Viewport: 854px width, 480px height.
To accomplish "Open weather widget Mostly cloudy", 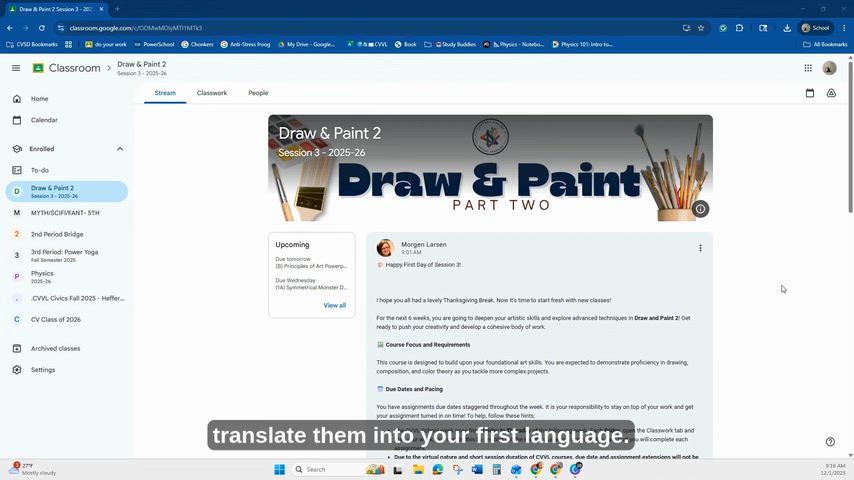I will coord(33,469).
